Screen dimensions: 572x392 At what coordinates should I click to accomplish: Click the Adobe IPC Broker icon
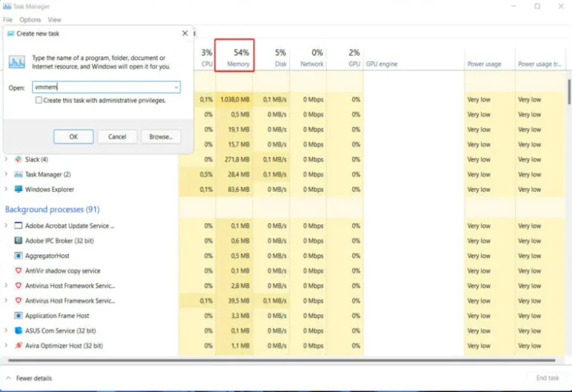[19, 241]
